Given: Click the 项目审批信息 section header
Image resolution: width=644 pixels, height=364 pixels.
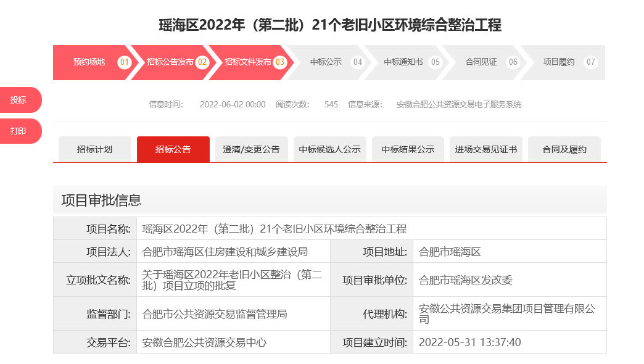Looking at the screenshot, I should 102,200.
